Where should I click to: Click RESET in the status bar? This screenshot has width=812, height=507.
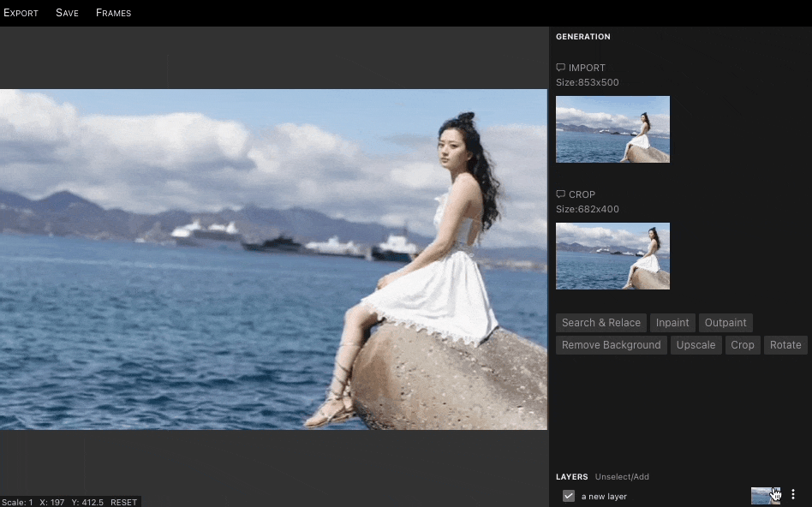click(123, 503)
